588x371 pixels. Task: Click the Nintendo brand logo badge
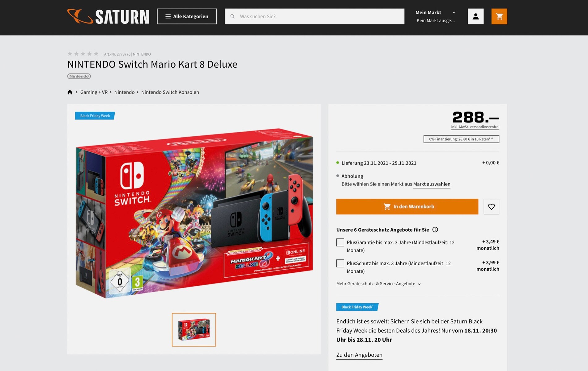79,76
